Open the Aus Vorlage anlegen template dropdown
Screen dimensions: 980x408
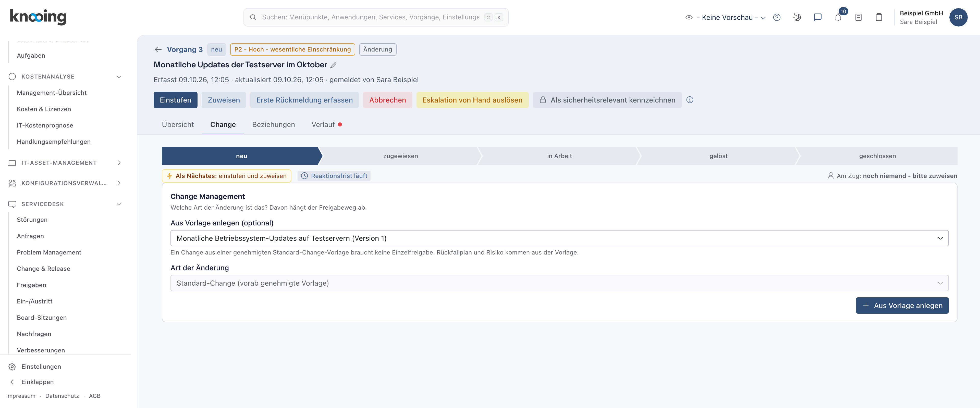(559, 238)
